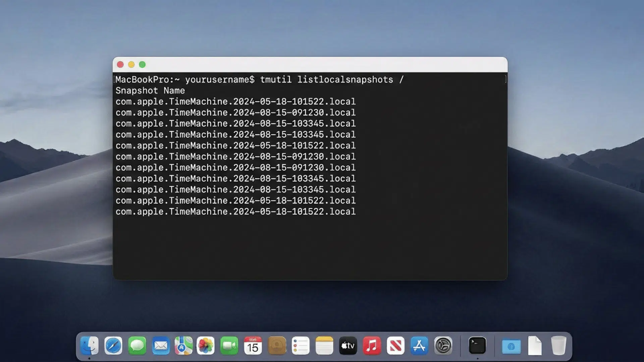
Task: Click the tmutil listlocalsnapshots command line
Action: click(x=260, y=80)
